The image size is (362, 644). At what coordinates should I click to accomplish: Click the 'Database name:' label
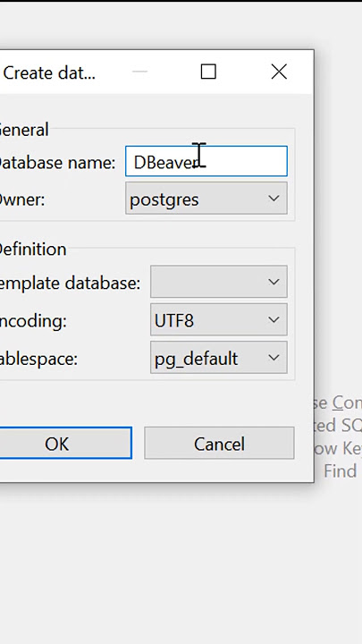[56, 163]
